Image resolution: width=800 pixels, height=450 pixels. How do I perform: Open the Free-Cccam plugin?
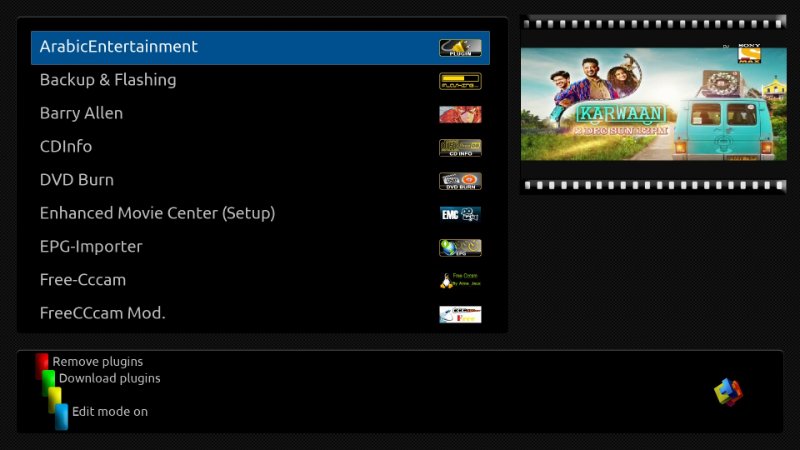[x=260, y=280]
